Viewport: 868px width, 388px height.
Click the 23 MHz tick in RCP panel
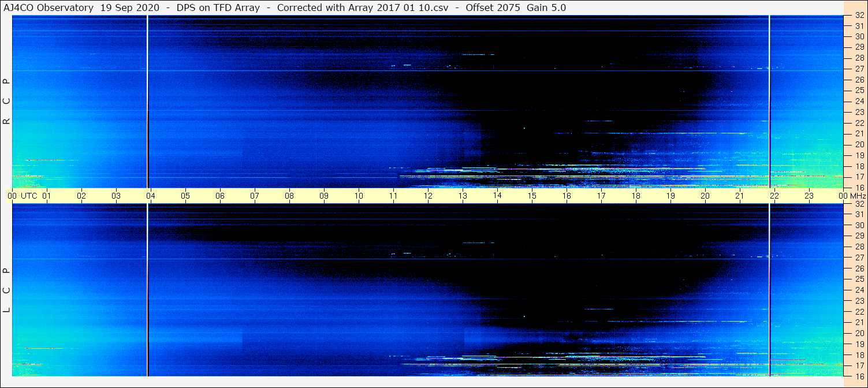pyautogui.click(x=859, y=112)
